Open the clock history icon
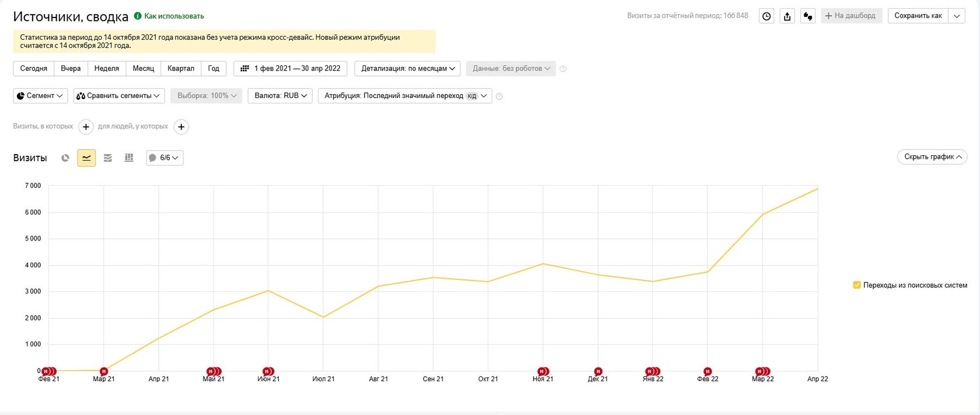The image size is (980, 415). pyautogui.click(x=766, y=16)
